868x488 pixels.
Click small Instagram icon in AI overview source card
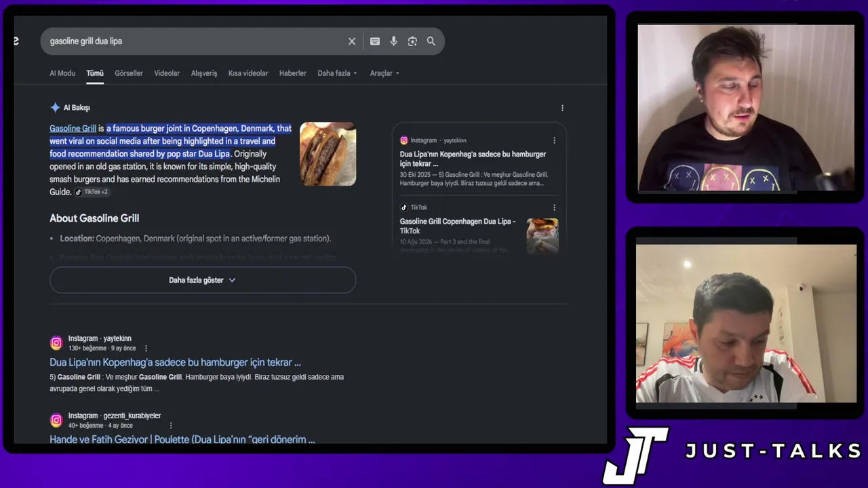point(404,140)
